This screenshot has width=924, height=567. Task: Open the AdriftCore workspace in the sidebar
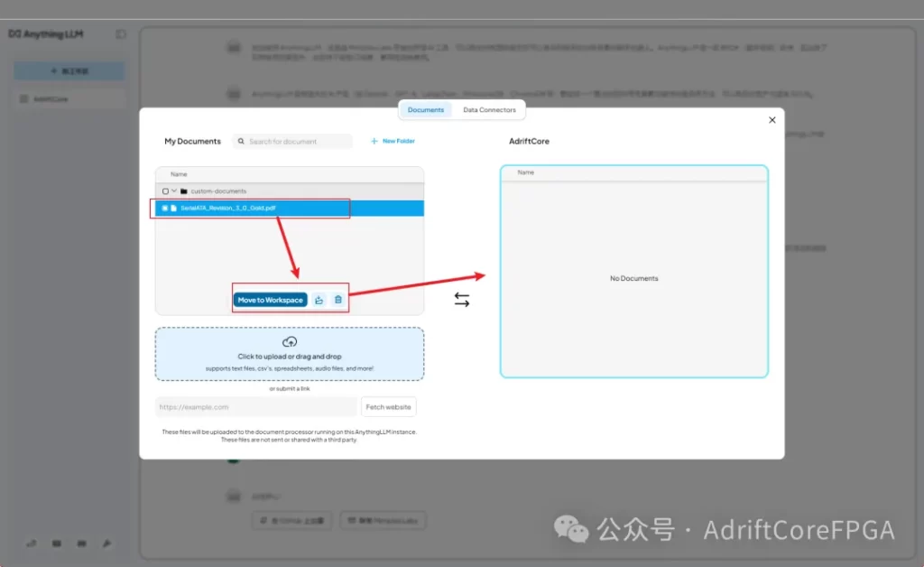click(69, 99)
